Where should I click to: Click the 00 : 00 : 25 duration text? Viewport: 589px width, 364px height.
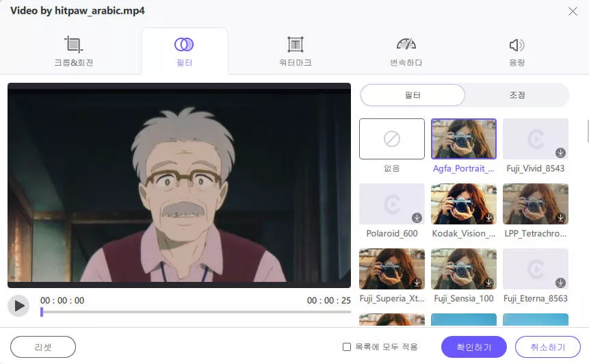pyautogui.click(x=328, y=300)
